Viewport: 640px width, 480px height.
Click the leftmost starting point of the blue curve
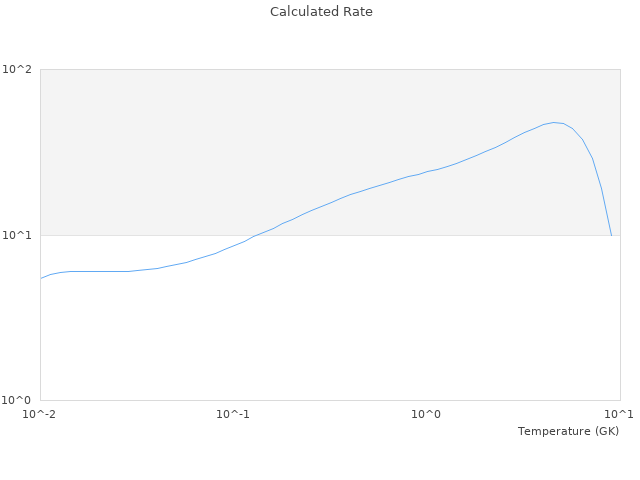pyautogui.click(x=40, y=279)
